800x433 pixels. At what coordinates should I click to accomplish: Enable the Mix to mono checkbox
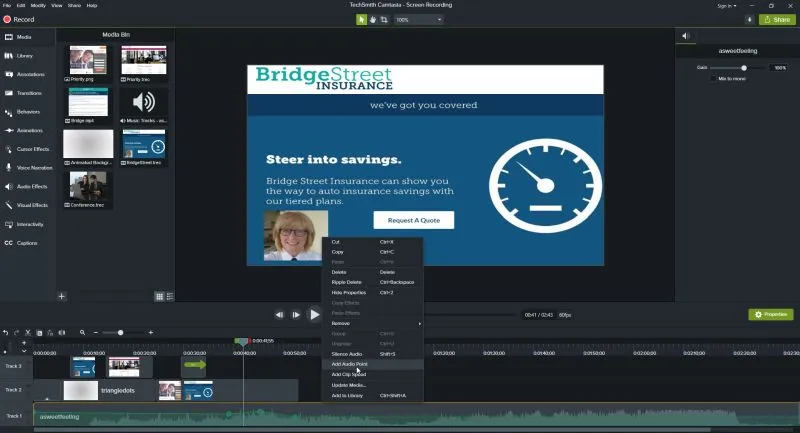pos(713,79)
